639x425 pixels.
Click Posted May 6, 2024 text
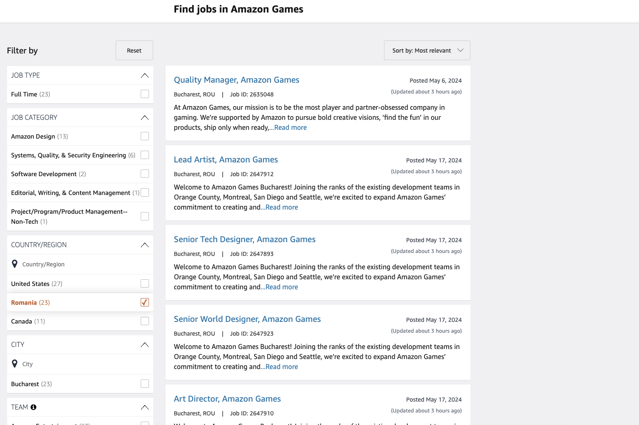tap(436, 81)
